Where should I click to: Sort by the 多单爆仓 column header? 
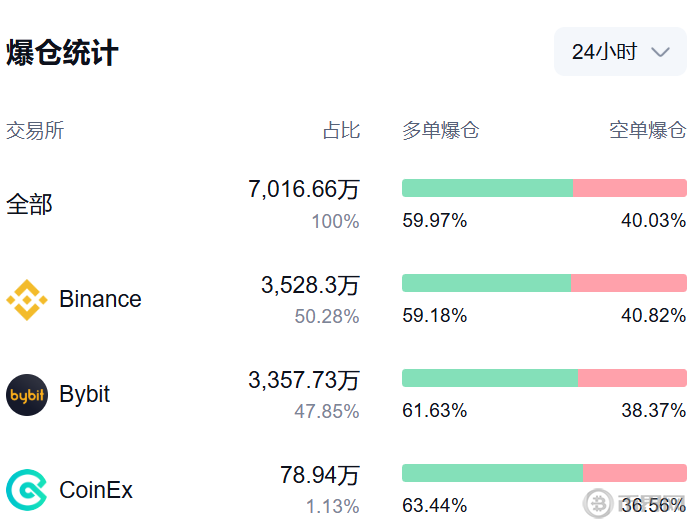(441, 130)
